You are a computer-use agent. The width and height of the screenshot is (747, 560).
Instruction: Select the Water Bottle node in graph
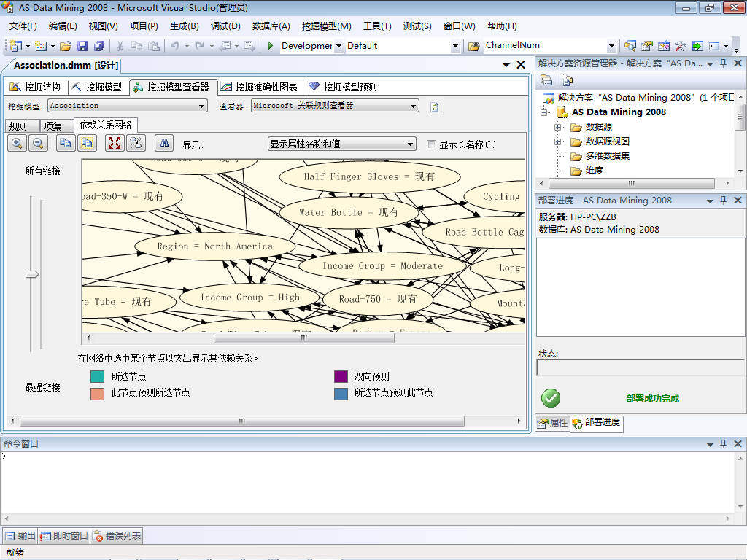pos(349,212)
